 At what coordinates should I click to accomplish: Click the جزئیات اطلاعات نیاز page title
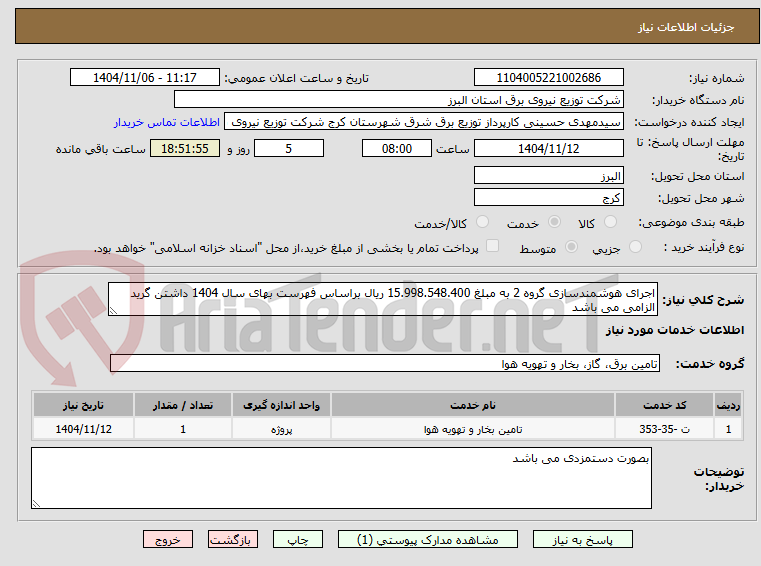tap(686, 27)
